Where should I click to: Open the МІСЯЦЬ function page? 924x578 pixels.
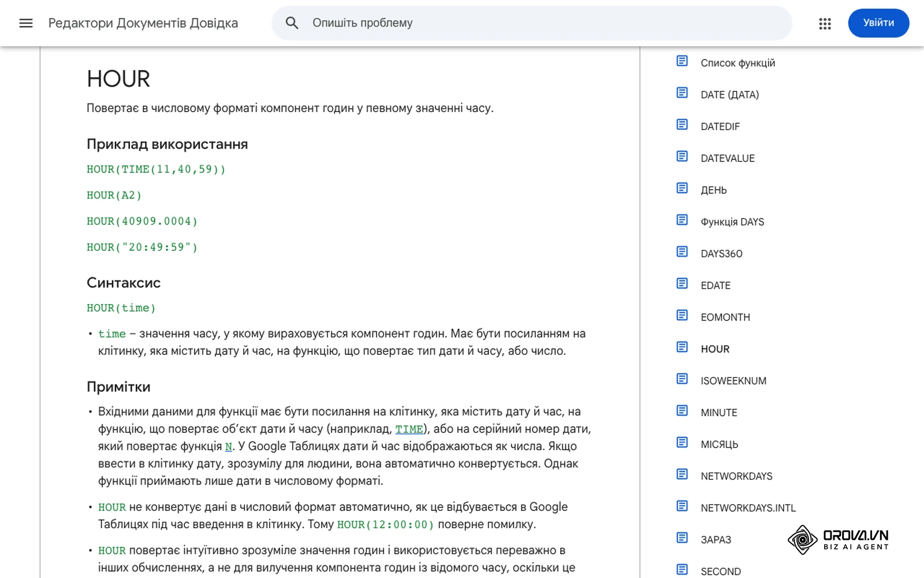(720, 444)
